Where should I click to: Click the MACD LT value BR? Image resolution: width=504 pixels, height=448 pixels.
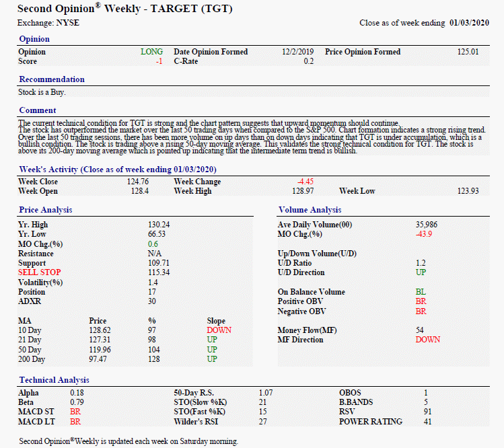tap(75, 422)
